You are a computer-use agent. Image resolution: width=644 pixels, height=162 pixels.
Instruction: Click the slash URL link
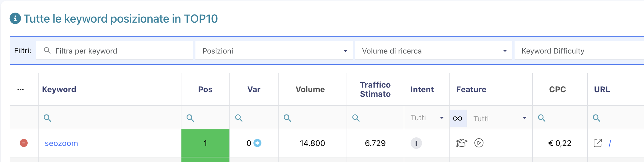click(610, 143)
